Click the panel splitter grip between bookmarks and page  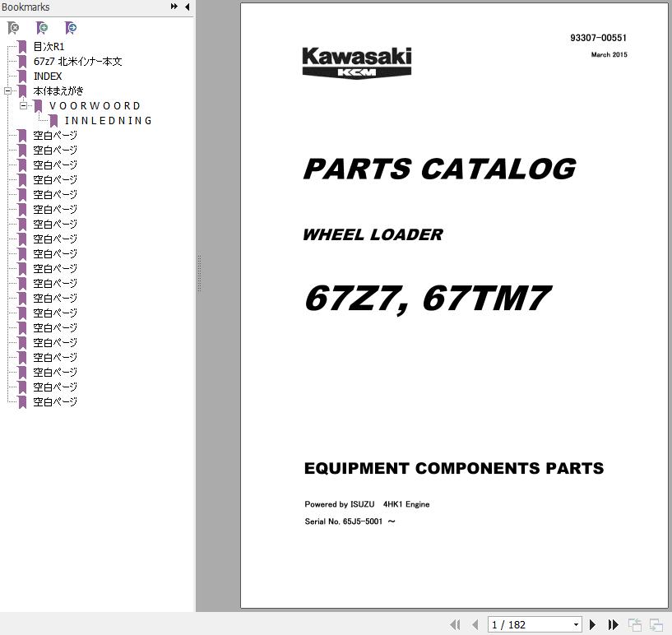[x=199, y=273]
